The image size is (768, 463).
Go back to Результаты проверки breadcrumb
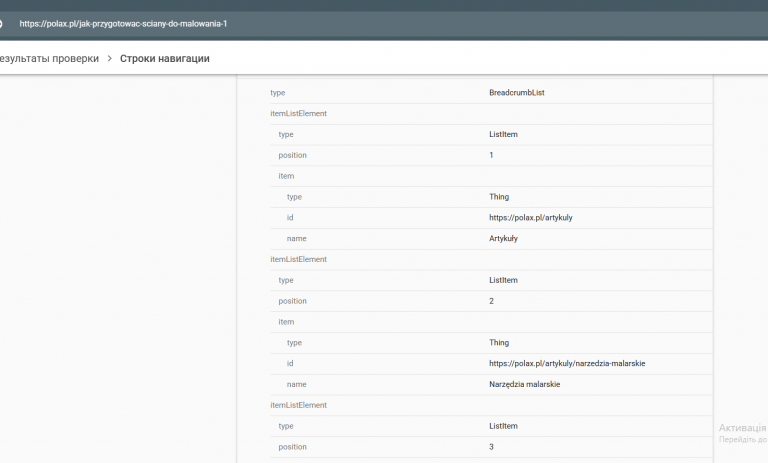click(49, 58)
